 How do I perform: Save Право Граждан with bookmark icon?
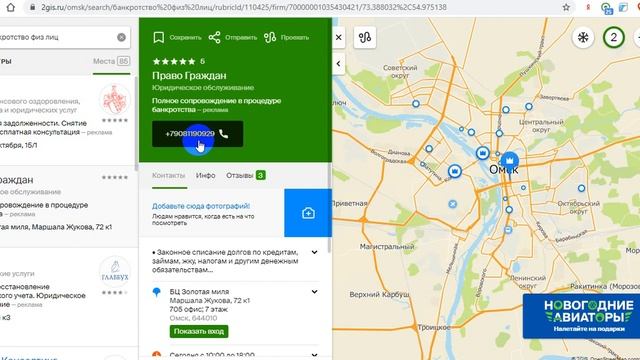(x=159, y=38)
